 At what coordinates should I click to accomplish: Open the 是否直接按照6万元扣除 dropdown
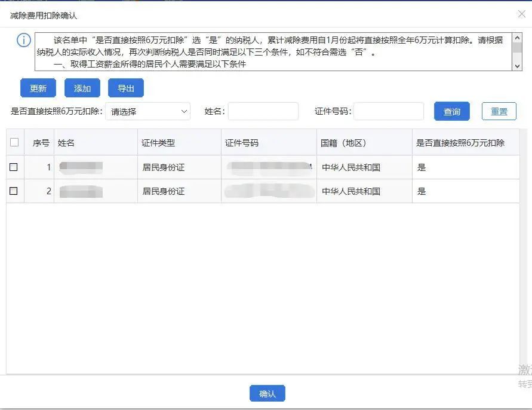(148, 111)
